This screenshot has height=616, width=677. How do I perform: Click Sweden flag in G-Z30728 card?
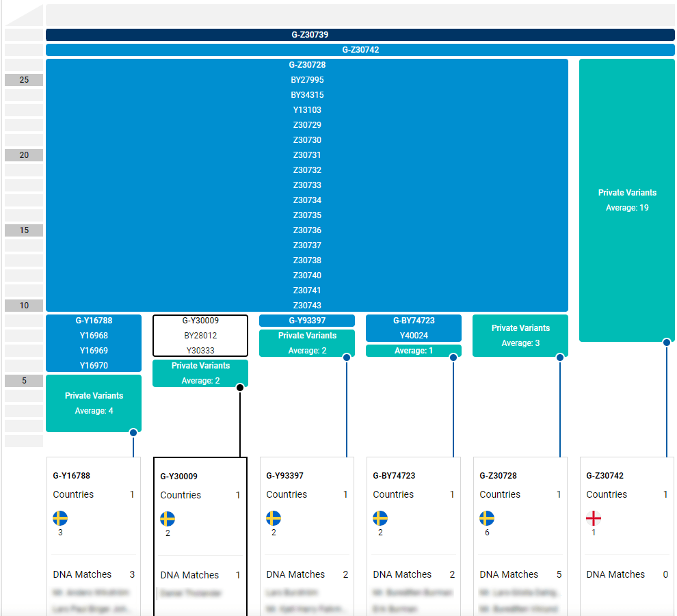coord(487,518)
